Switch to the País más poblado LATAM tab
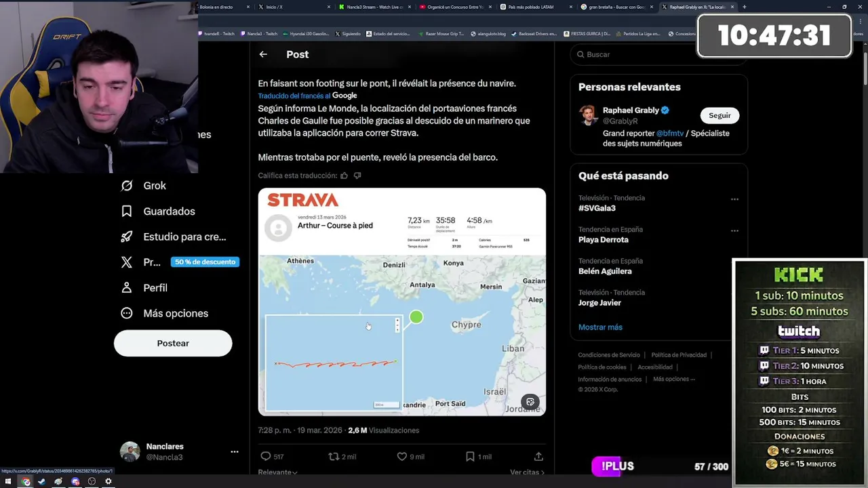 535,7
